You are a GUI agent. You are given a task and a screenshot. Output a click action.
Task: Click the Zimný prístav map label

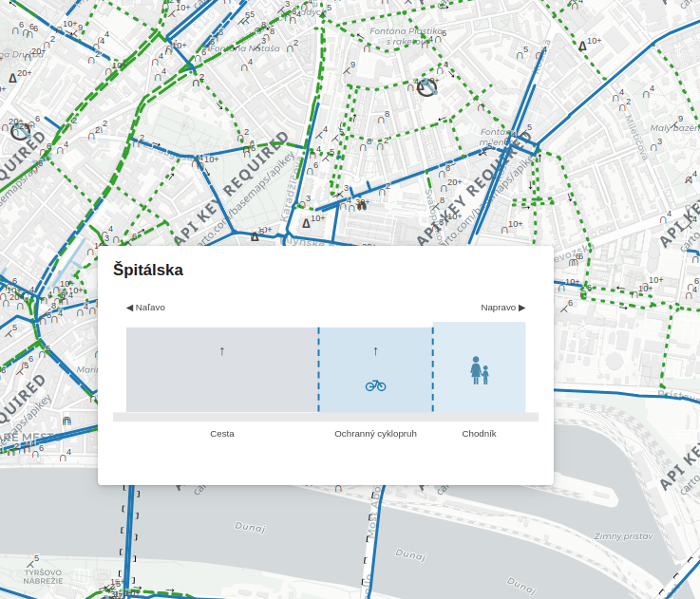point(623,536)
